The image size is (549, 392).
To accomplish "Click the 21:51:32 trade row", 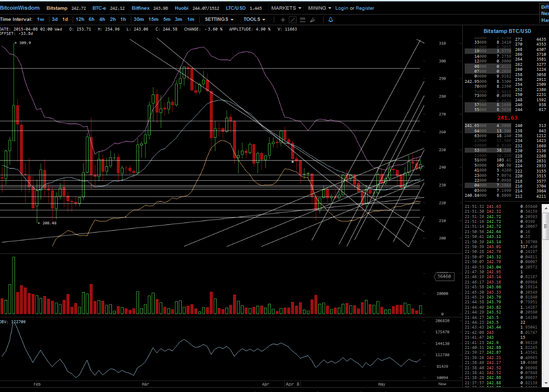I will coord(502,206).
